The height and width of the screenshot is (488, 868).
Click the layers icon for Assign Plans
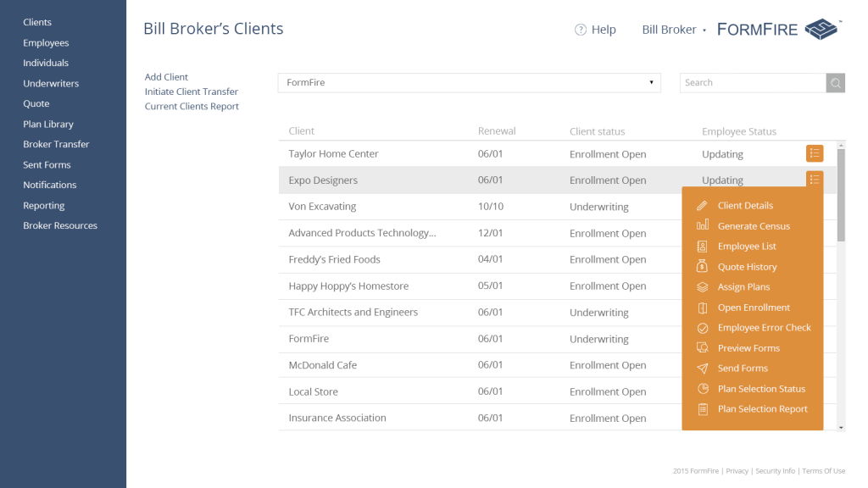tap(702, 287)
